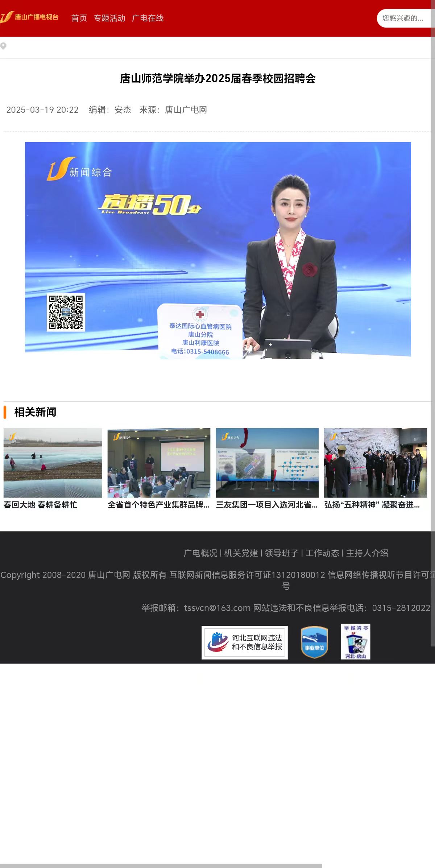Visit the 广电概况 footer link
The image size is (435, 868).
coord(200,553)
